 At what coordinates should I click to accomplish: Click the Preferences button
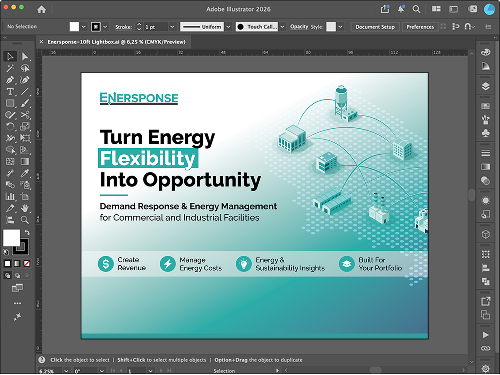(420, 27)
